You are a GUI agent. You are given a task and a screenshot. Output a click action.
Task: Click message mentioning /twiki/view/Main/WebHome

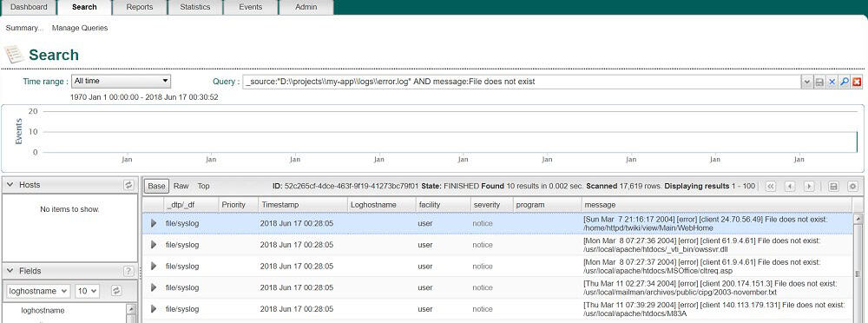pos(705,223)
